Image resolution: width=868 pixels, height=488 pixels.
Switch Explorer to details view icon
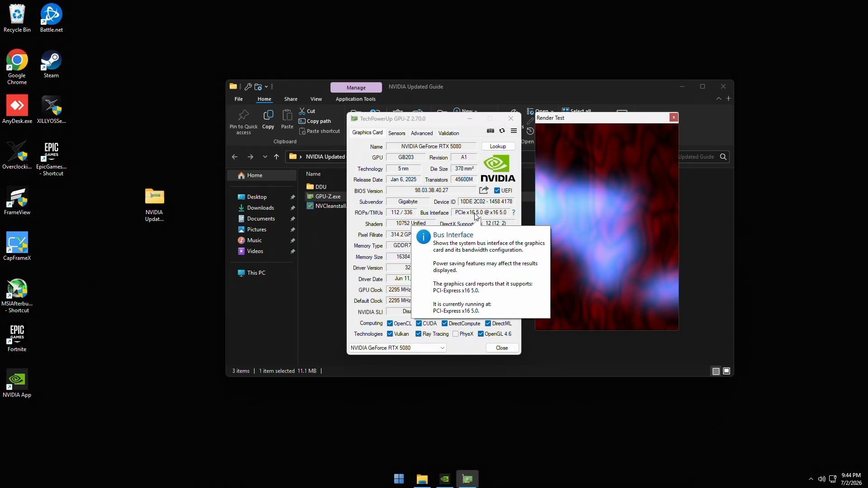click(716, 371)
